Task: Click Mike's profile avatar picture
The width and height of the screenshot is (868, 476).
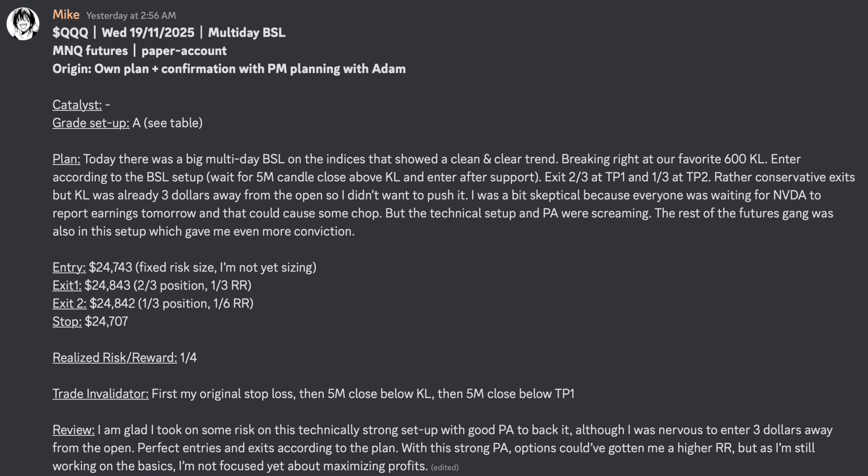Action: click(x=23, y=24)
